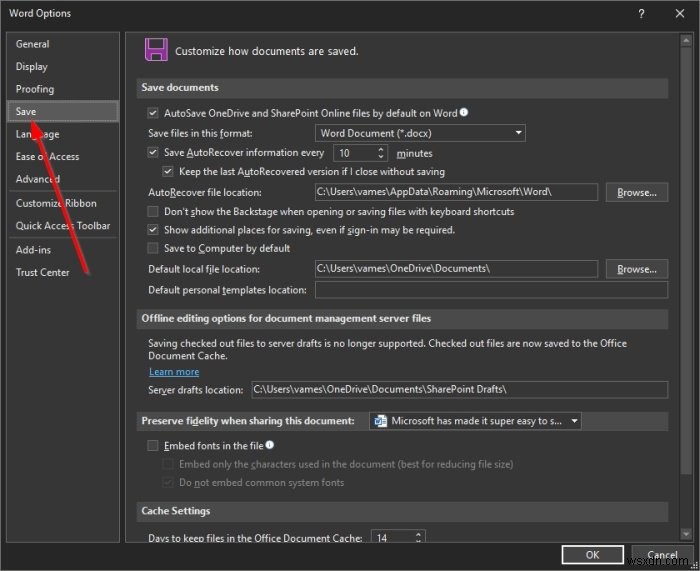The width and height of the screenshot is (700, 571).
Task: Open the Preserve fidelity document dropdown
Action: click(x=475, y=421)
